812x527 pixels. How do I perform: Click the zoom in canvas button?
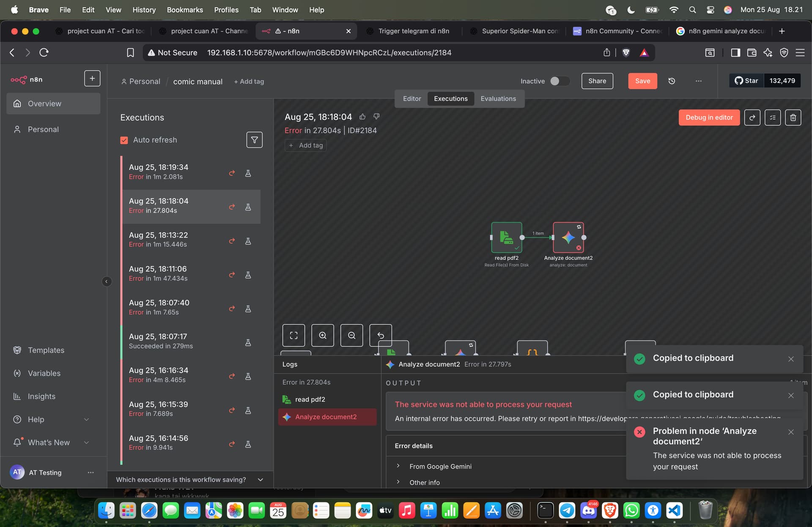322,336
